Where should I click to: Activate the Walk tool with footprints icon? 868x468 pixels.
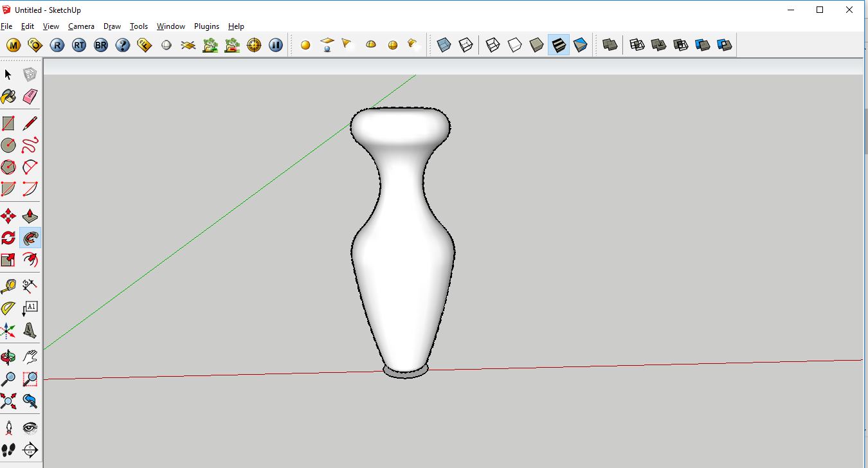tap(8, 449)
